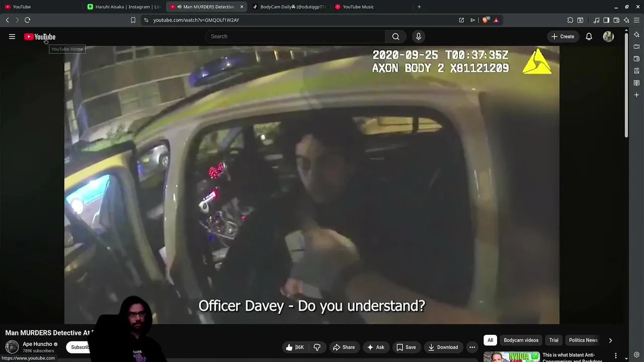Viewport: 644px width, 362px height.
Task: Reload the page
Action: point(28,20)
